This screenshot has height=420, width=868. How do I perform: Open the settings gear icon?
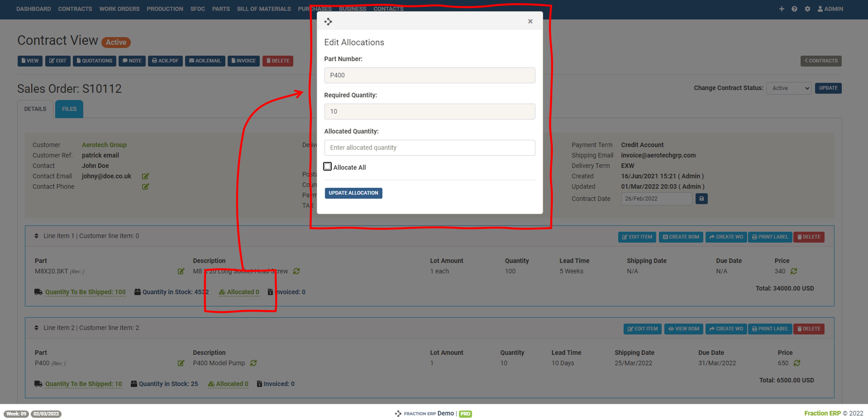(807, 9)
